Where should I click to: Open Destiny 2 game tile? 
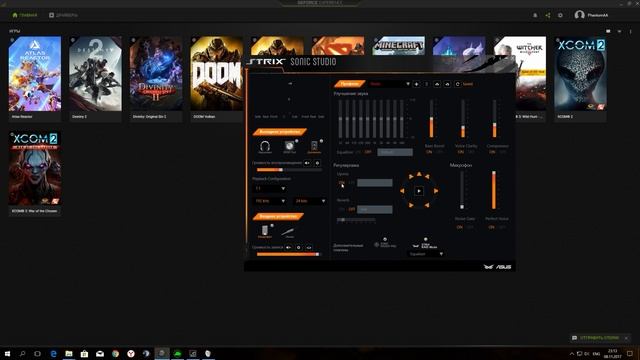(95, 79)
